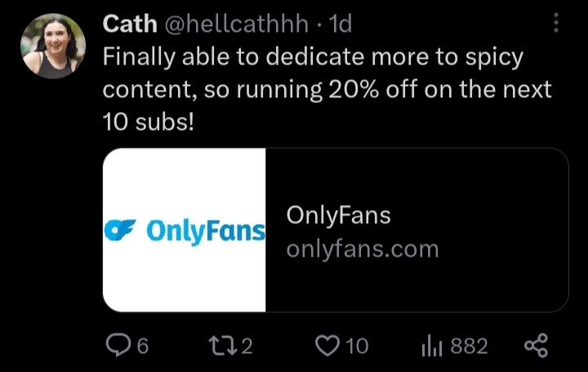Image resolution: width=588 pixels, height=372 pixels.
Task: Like the post with the heart icon
Action: point(327,347)
